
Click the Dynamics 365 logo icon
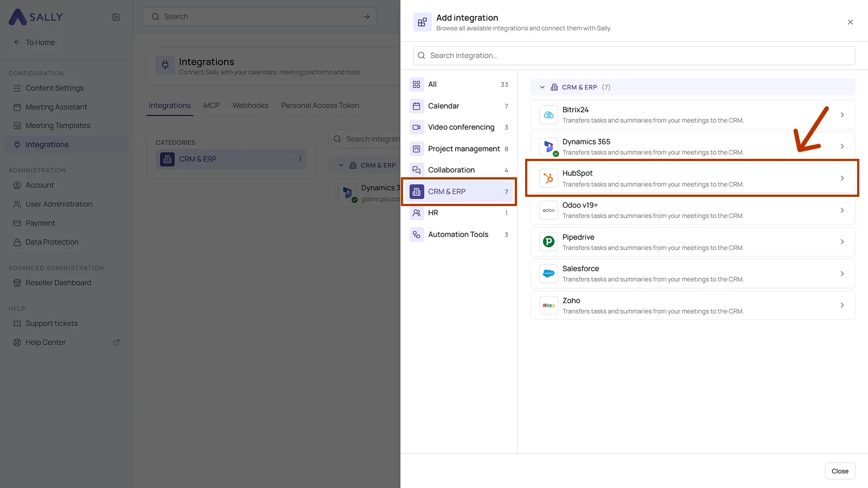pos(548,146)
